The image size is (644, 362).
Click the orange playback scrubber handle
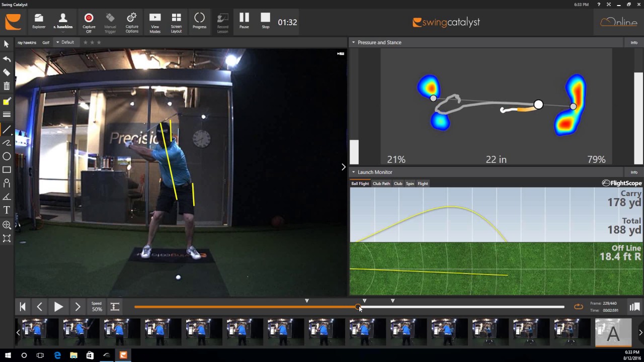[x=358, y=307]
